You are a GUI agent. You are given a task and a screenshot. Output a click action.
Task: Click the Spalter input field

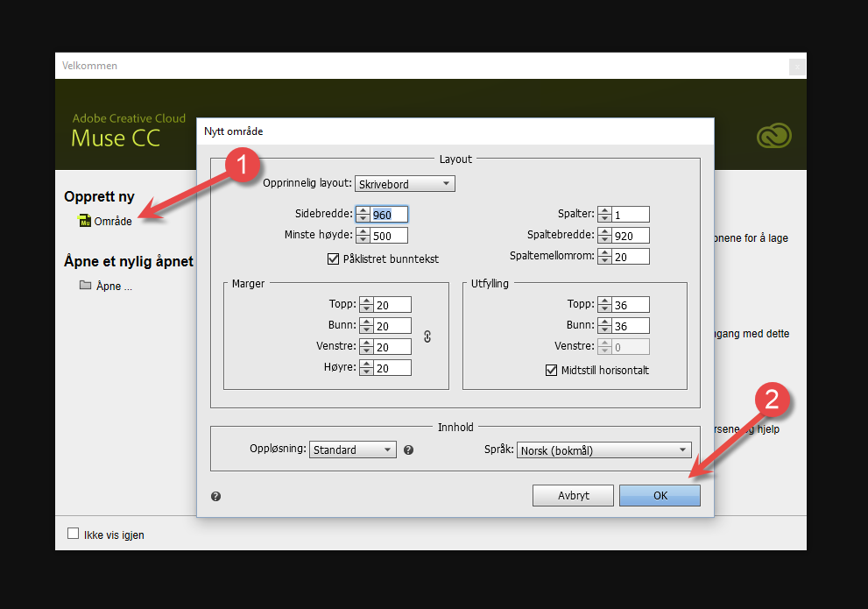tap(631, 215)
